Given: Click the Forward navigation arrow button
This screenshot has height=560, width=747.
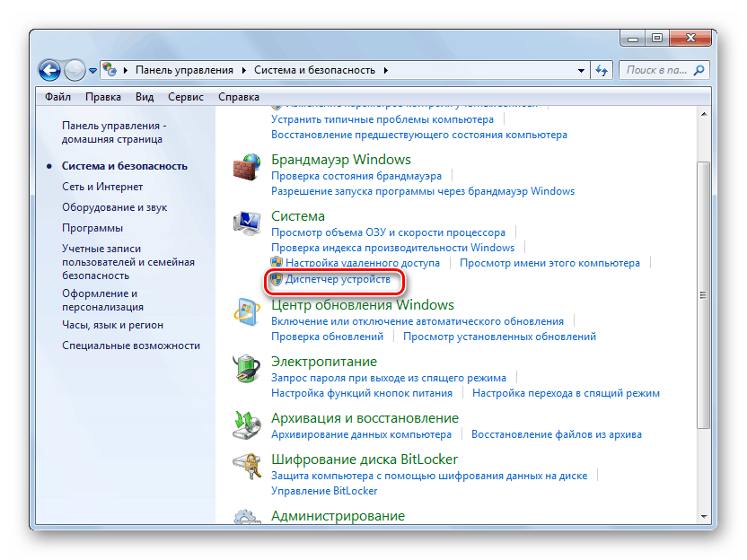Looking at the screenshot, I should click(75, 71).
